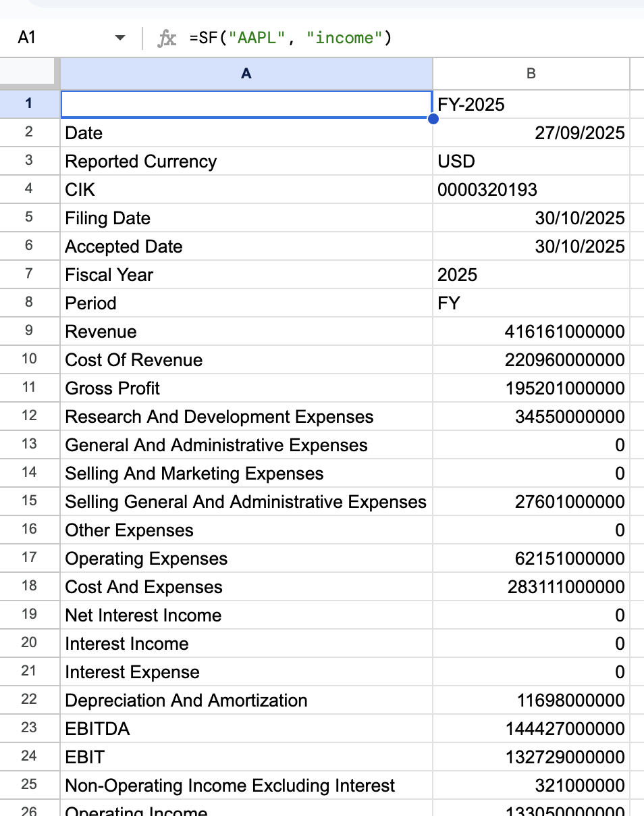
Task: Select Depreciation And Amortization cell
Action: pos(246,700)
